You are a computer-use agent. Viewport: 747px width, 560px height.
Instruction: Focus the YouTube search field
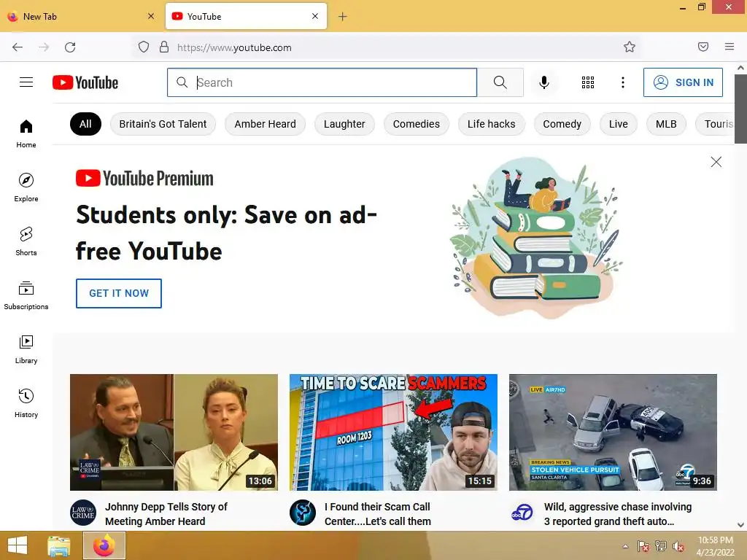tap(322, 82)
